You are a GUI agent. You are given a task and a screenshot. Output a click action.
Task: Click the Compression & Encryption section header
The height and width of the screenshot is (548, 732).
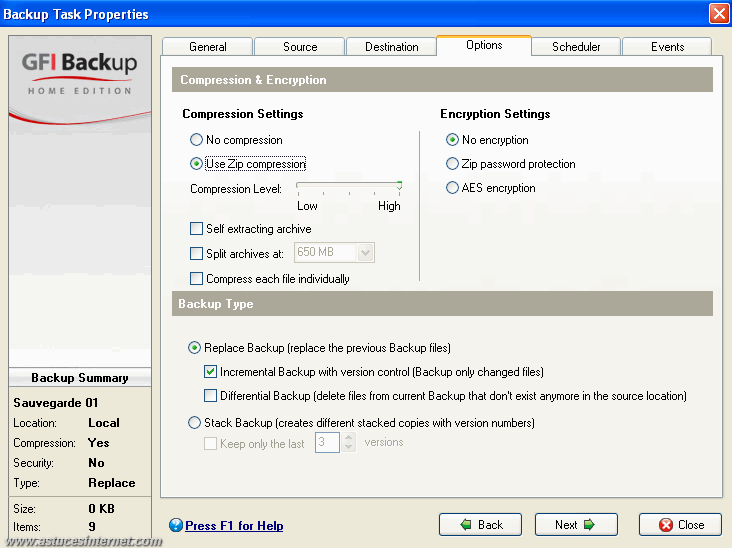[442, 80]
